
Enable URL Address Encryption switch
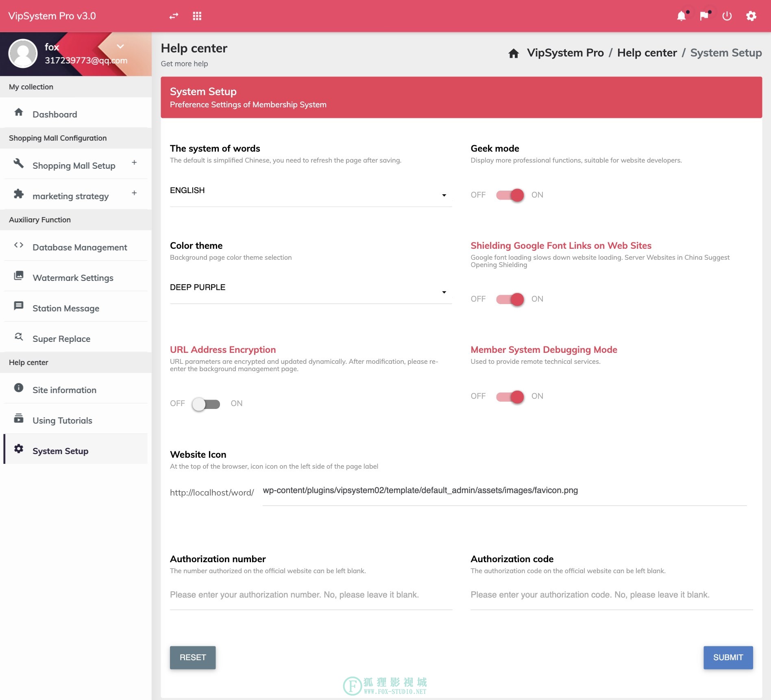coord(206,404)
